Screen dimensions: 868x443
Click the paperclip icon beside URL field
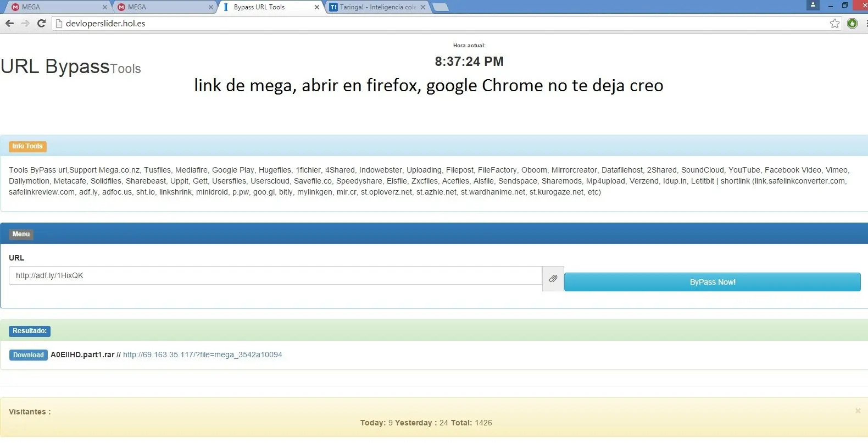click(x=553, y=279)
